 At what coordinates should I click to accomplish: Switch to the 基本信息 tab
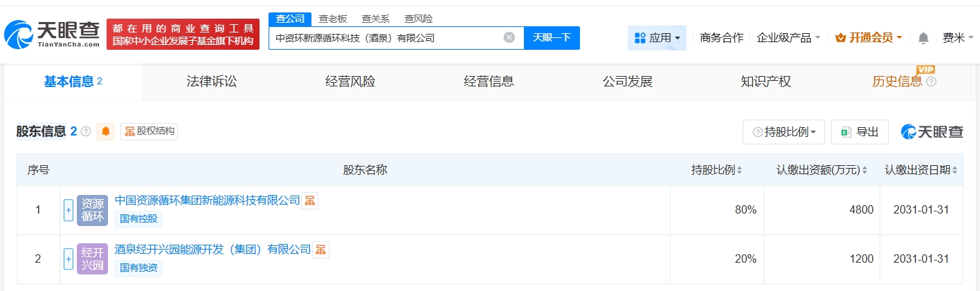coord(73,82)
